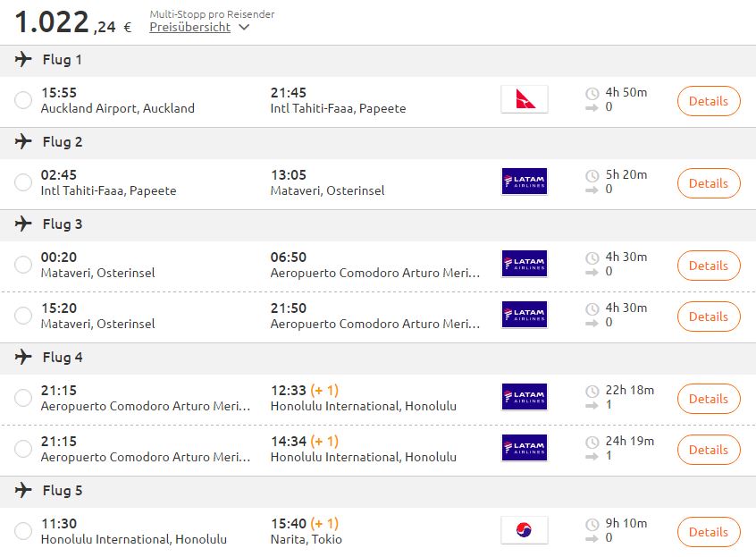Choose the 15:20 Mataveri departure radio button
Image resolution: width=756 pixels, height=557 pixels.
23,316
